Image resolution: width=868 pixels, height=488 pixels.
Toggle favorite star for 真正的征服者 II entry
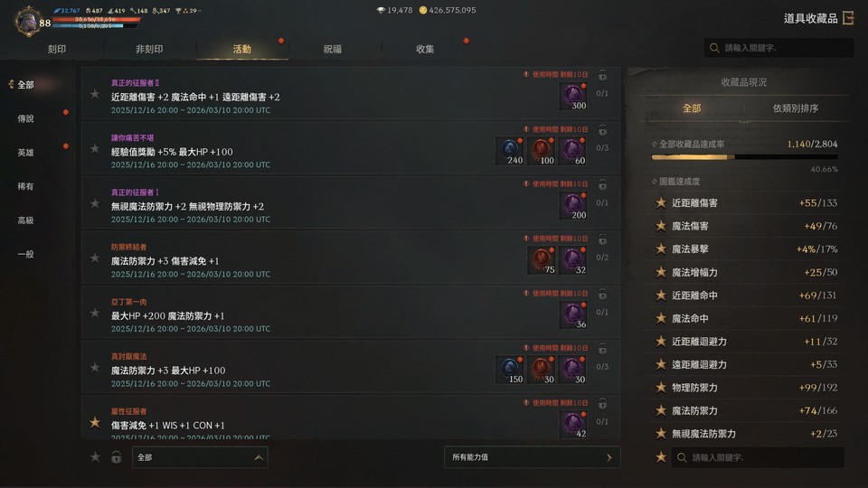(x=95, y=95)
